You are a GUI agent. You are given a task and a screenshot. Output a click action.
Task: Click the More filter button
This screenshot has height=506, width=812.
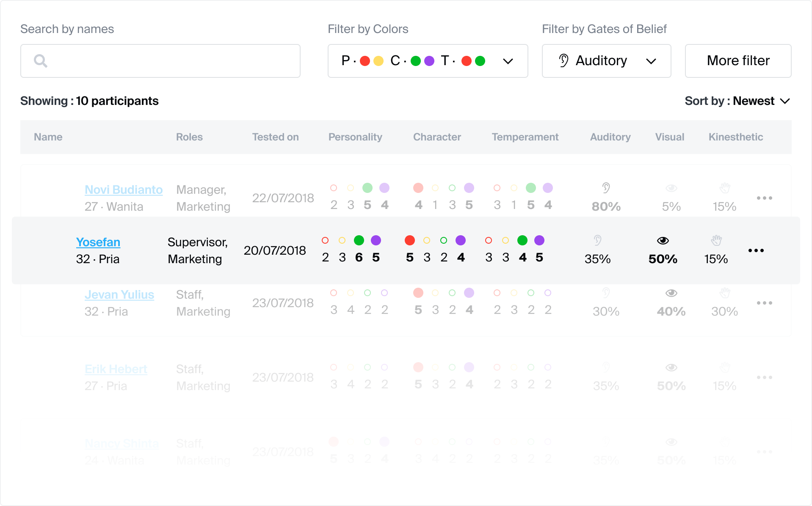click(738, 61)
